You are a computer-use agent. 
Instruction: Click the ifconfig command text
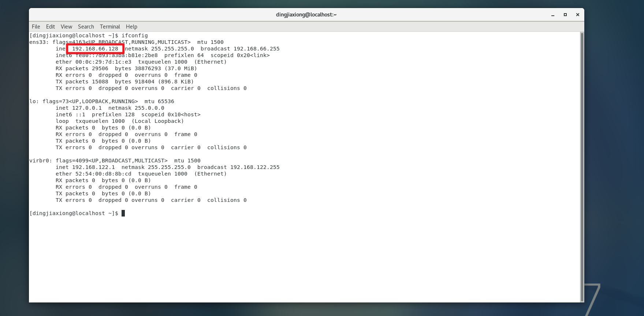135,35
